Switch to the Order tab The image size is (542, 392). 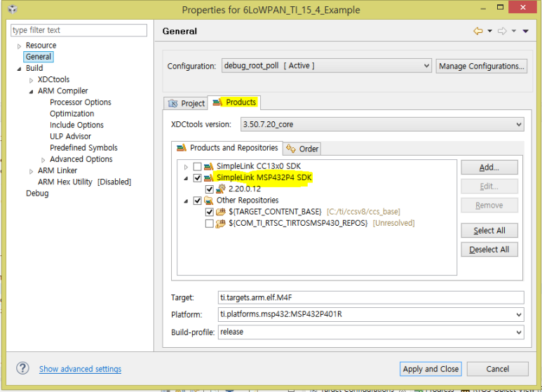[x=302, y=149]
